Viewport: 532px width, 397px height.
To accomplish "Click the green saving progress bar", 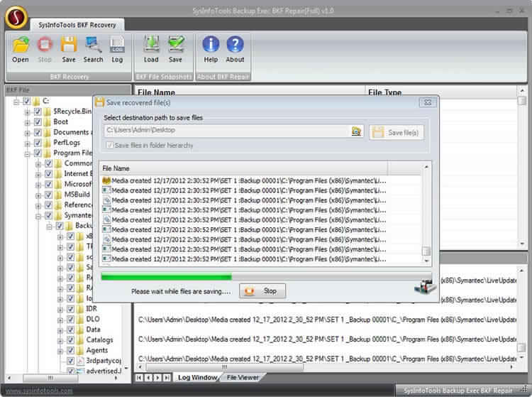I will pos(166,277).
